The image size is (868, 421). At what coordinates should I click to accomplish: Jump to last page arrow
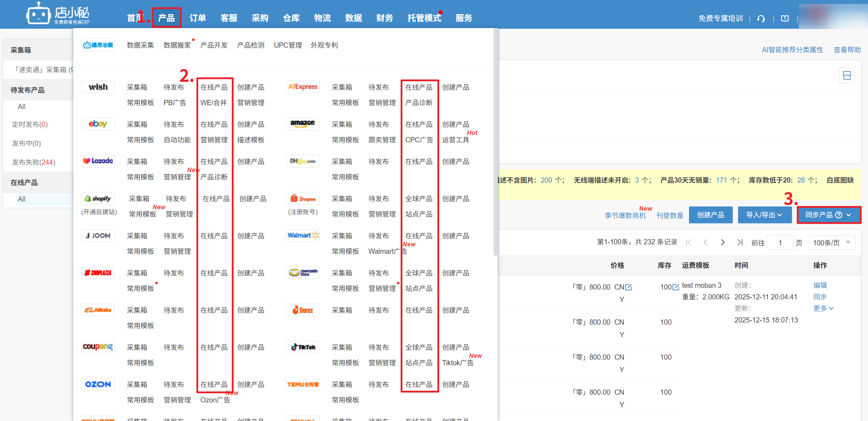click(x=739, y=243)
